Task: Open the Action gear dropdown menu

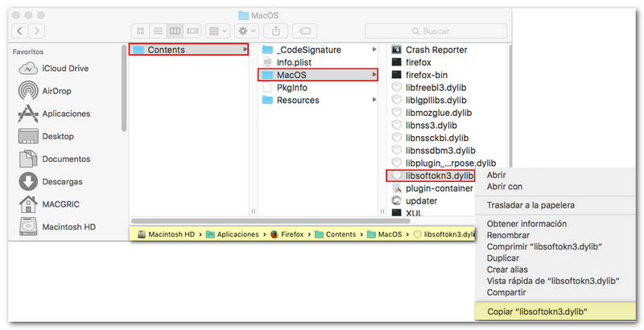Action: coord(245,31)
